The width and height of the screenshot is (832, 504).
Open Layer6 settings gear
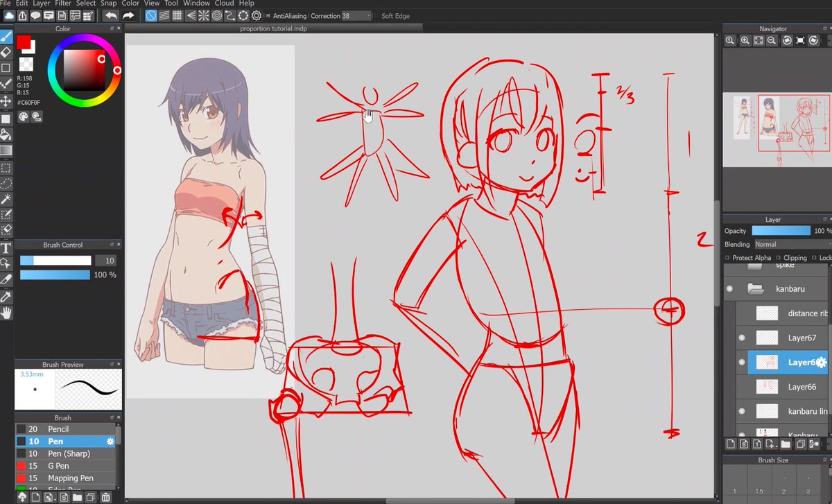(x=822, y=363)
